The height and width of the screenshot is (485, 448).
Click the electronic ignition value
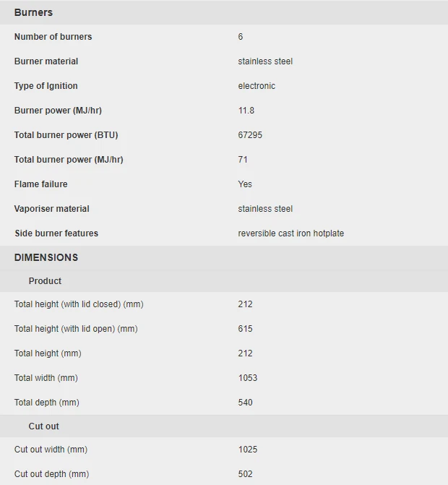click(x=257, y=86)
